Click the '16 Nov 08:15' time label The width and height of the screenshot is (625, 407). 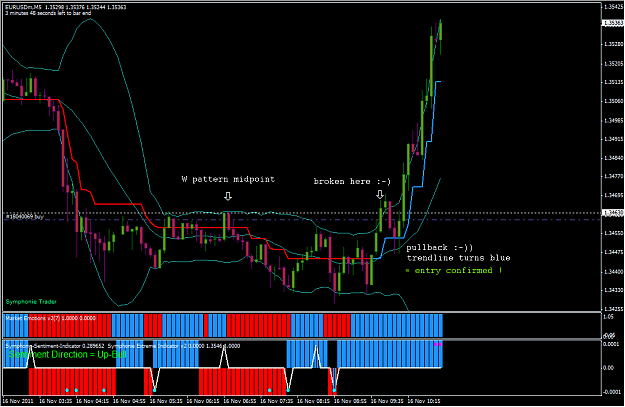(x=314, y=401)
